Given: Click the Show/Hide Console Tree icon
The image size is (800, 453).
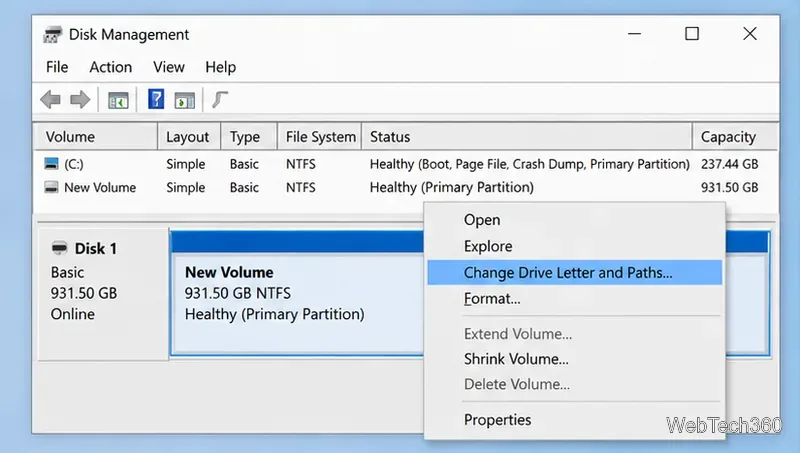Looking at the screenshot, I should point(118,100).
